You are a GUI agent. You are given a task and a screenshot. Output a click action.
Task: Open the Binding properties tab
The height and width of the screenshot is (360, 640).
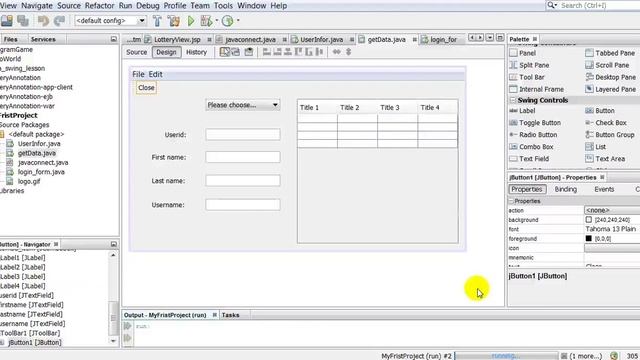click(x=565, y=189)
